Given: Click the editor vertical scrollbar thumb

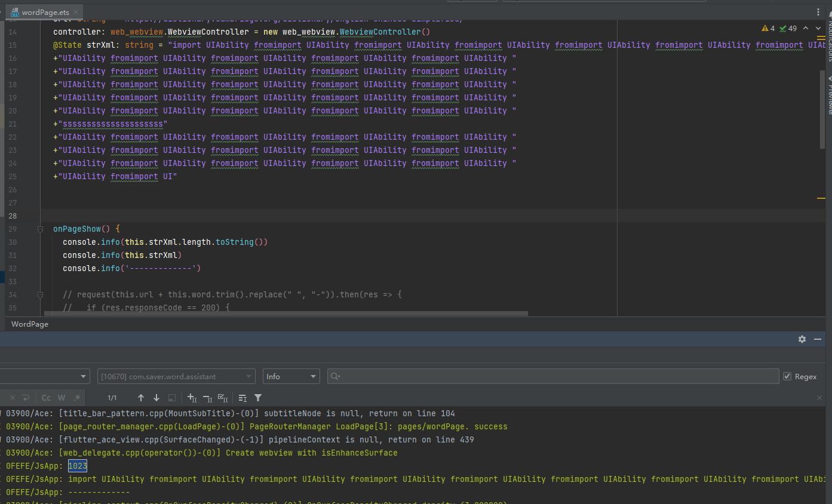Looking at the screenshot, I should pos(822,110).
